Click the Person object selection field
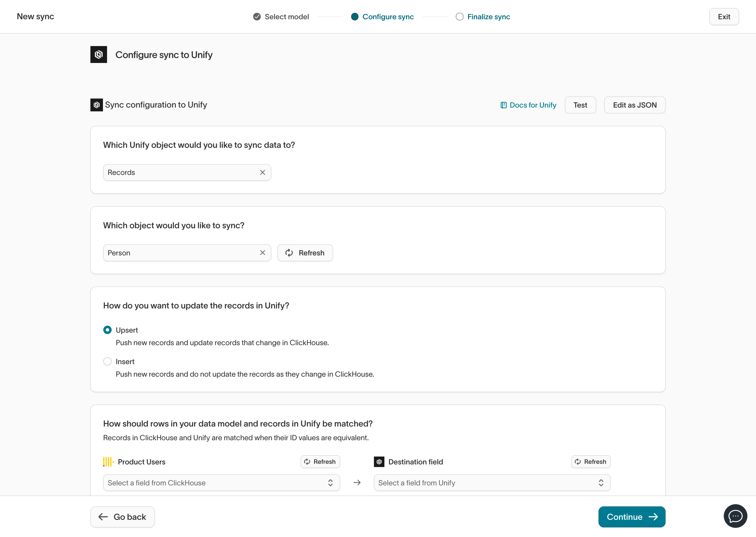Viewport: 756px width, 537px height. point(180,253)
